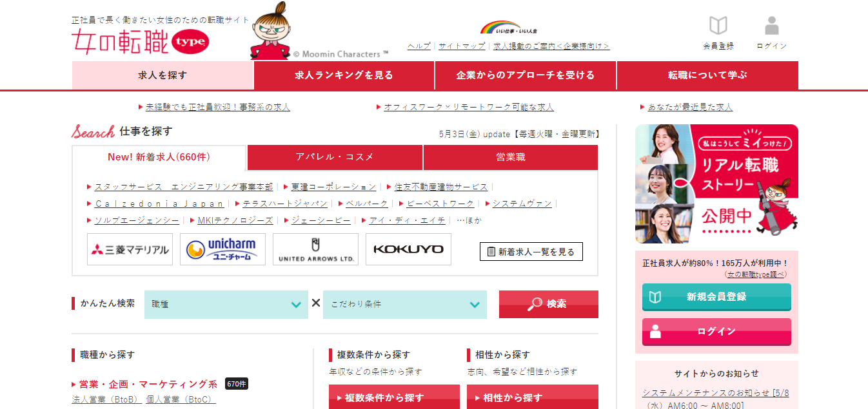Open the 三菱マテリアル company logo

pos(130,249)
